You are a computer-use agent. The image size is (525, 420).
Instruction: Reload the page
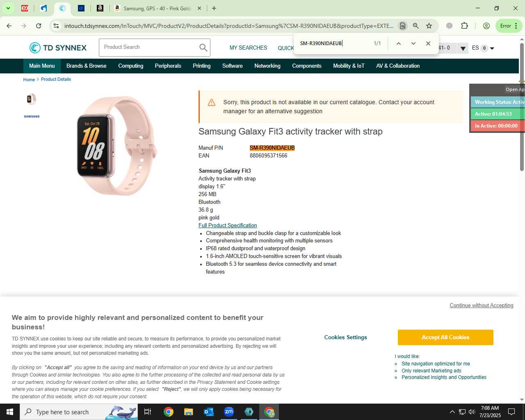point(39,26)
